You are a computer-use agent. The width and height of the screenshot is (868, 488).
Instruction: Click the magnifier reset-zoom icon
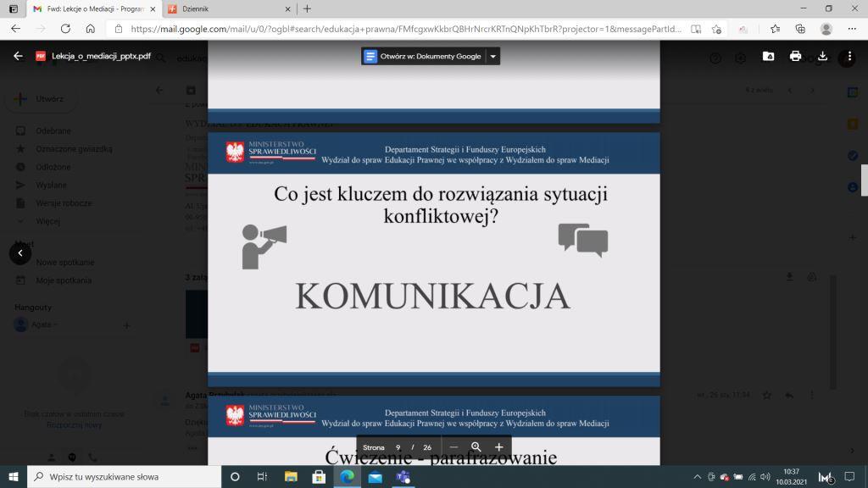pos(476,447)
